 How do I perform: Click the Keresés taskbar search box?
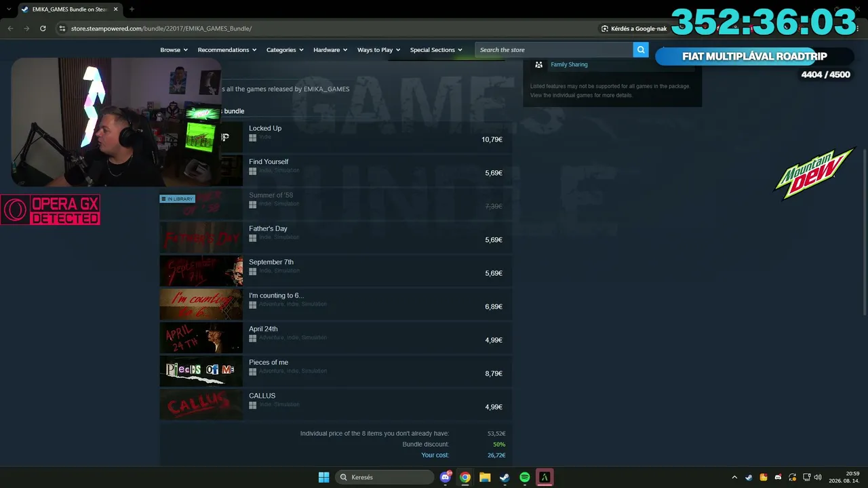pos(384,477)
